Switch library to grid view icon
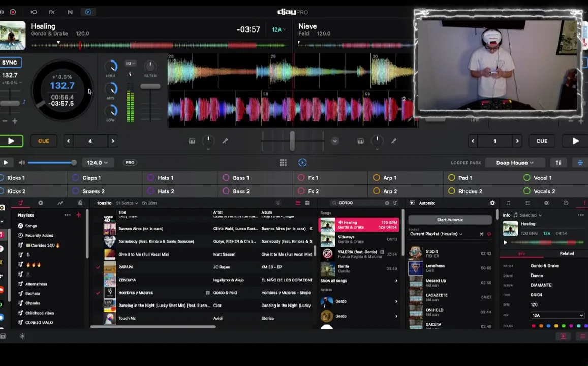 coord(307,203)
